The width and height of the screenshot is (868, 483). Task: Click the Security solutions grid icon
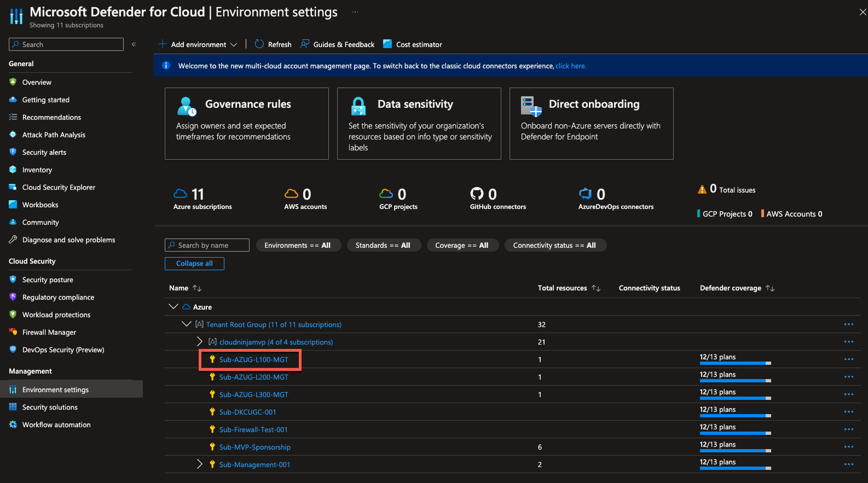[x=13, y=407]
